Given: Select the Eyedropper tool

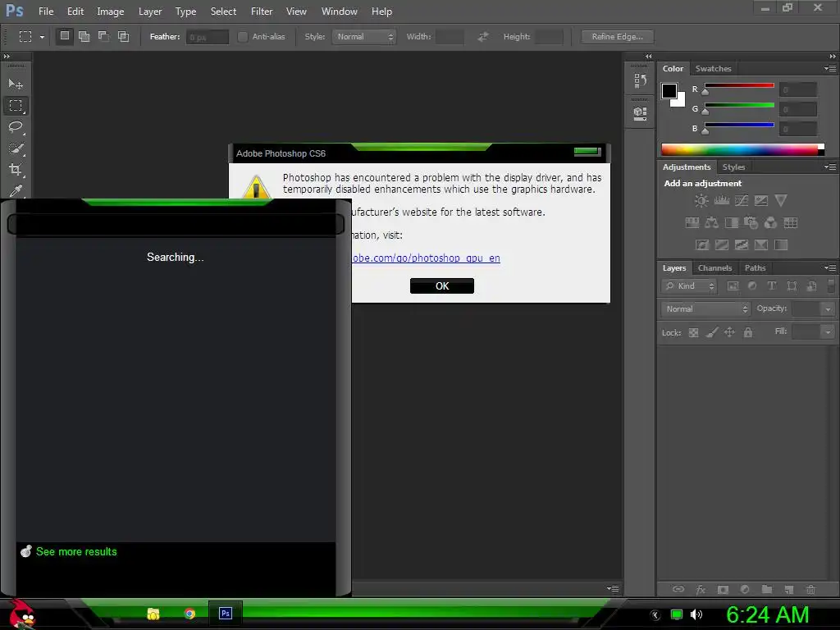Looking at the screenshot, I should pos(16,190).
